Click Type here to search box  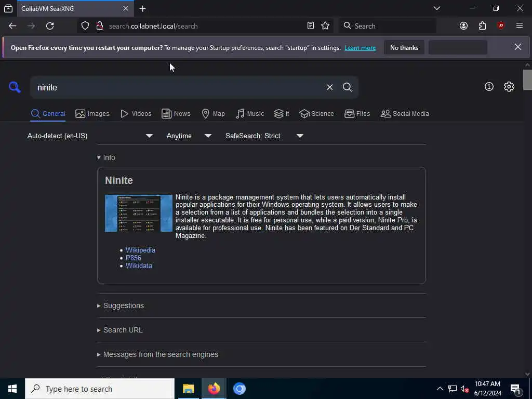(100, 389)
